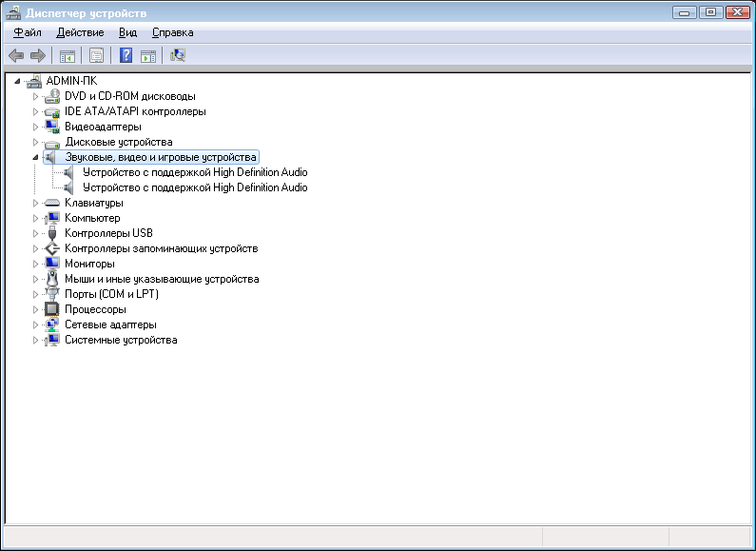Toggle the console tree pane toolbar icon

68,56
